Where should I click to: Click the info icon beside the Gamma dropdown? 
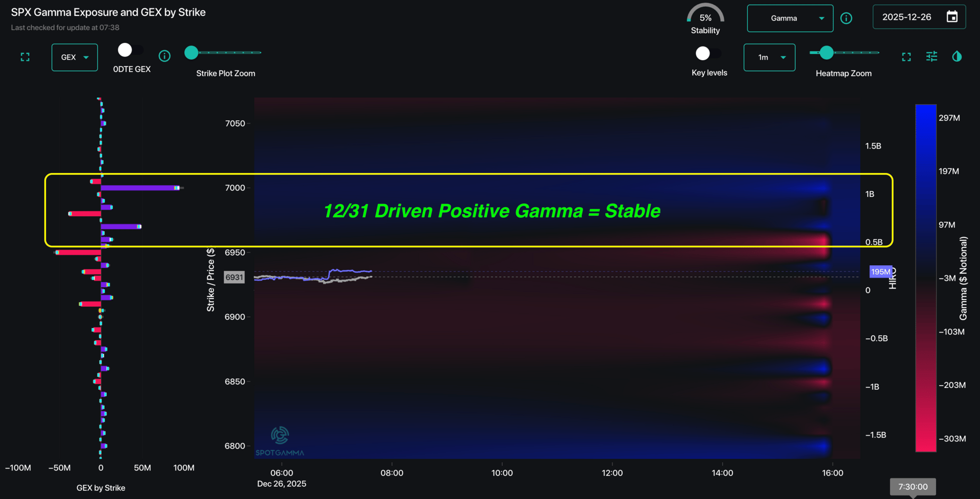pyautogui.click(x=846, y=18)
